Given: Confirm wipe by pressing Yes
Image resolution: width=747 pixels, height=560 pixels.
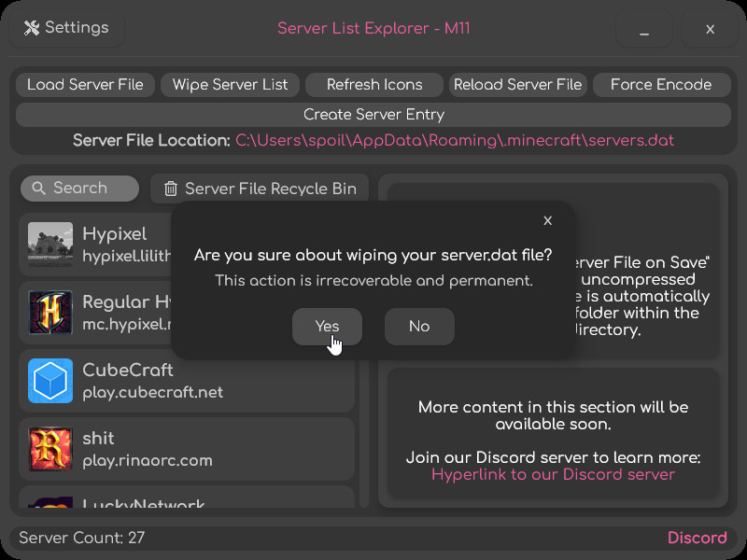Looking at the screenshot, I should point(327,327).
